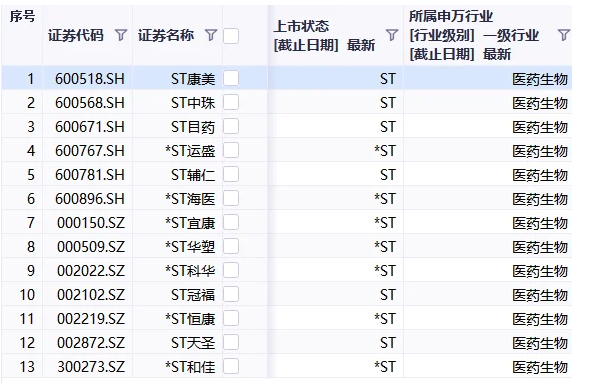This screenshot has height=386, width=594.
Task: Check the box for *ST运盛
Action: point(231,151)
